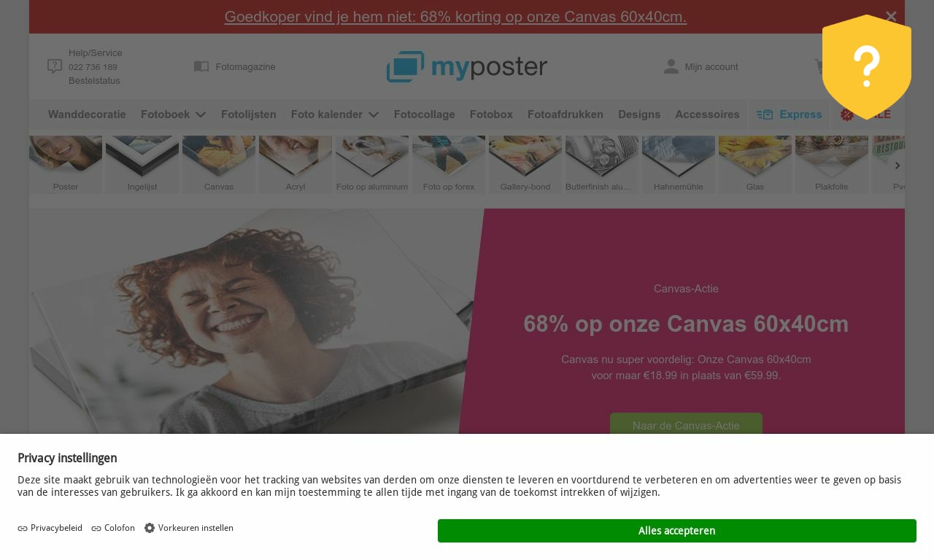Select the Canvas product thumbnail

219,165
